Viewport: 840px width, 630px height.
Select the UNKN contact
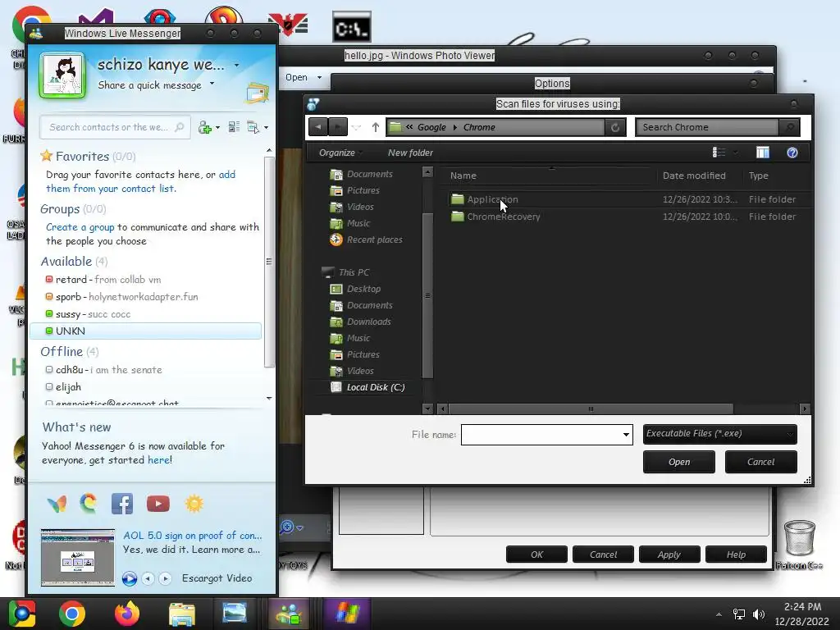[146, 331]
